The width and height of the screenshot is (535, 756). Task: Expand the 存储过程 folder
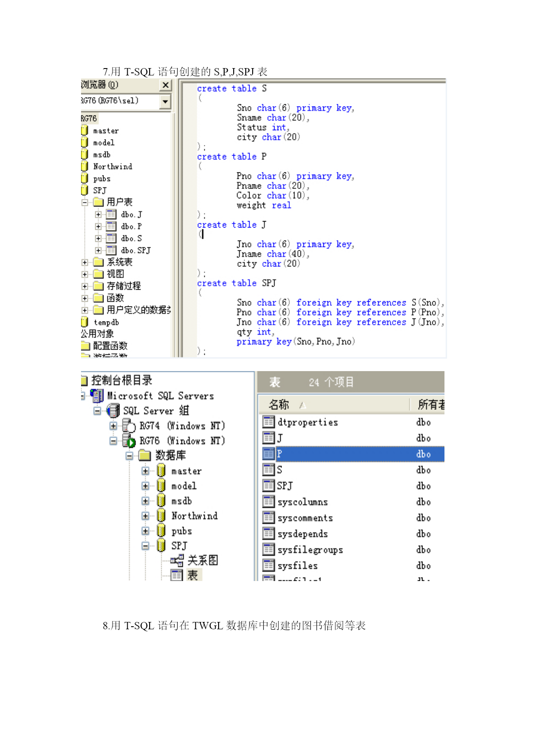pos(85,286)
